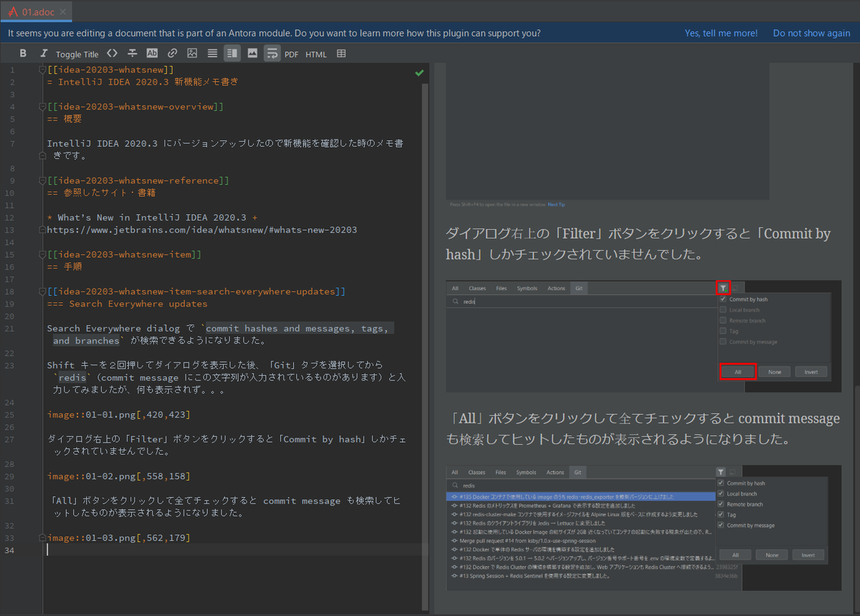This screenshot has width=860, height=616.
Task: Insert a hyperlink with the link icon
Action: (x=172, y=54)
